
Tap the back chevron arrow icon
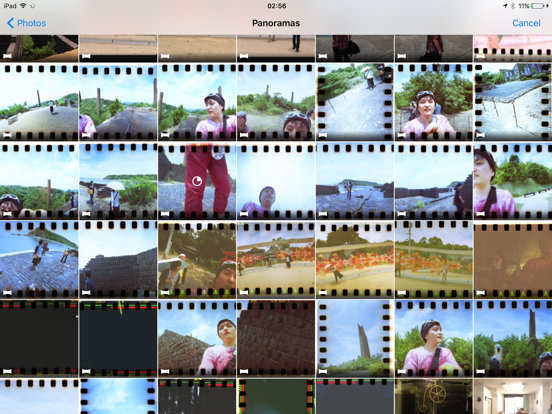click(x=11, y=23)
